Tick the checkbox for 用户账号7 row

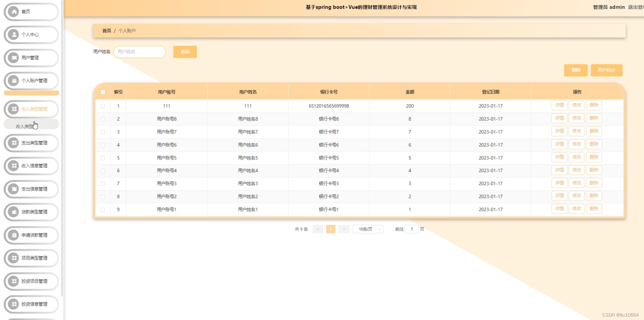103,132
